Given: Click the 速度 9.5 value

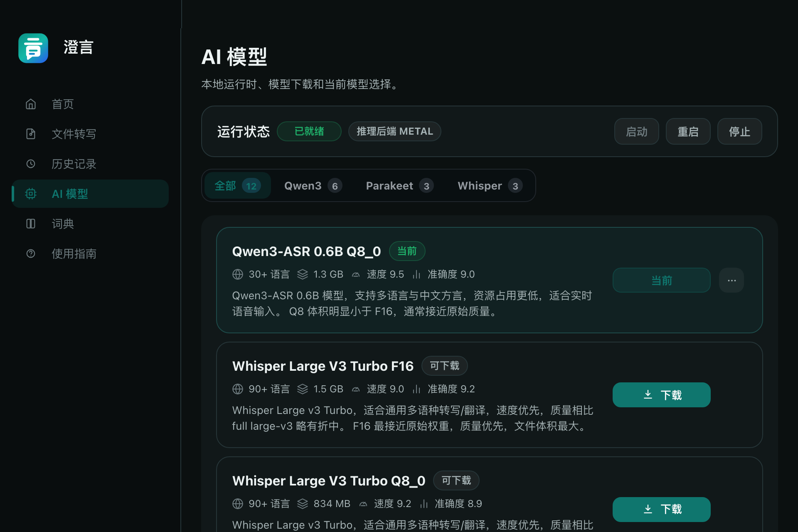Looking at the screenshot, I should (x=385, y=274).
